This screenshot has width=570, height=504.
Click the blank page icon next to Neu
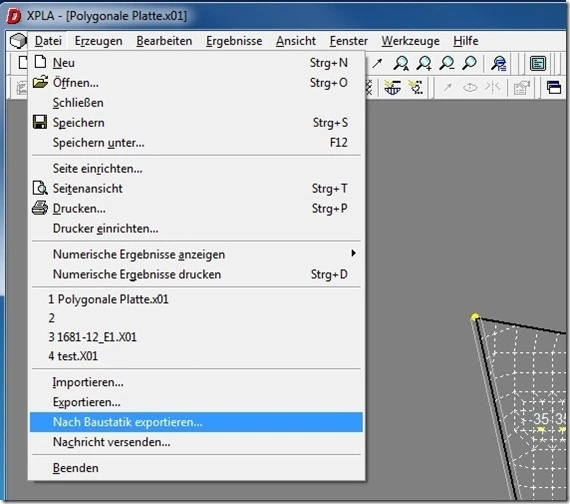pyautogui.click(x=40, y=62)
